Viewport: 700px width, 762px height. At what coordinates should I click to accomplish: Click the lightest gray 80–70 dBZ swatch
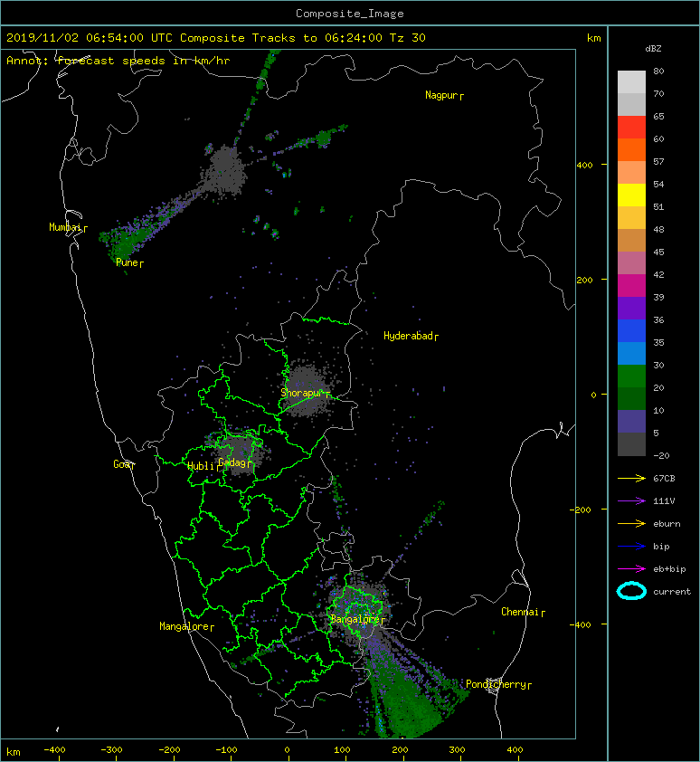[631, 81]
